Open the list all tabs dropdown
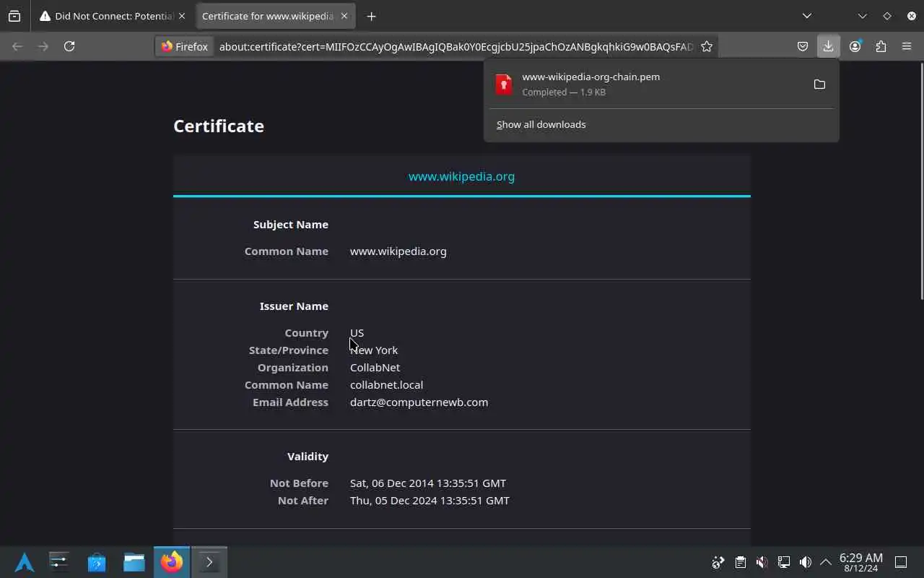924x578 pixels. (x=807, y=16)
